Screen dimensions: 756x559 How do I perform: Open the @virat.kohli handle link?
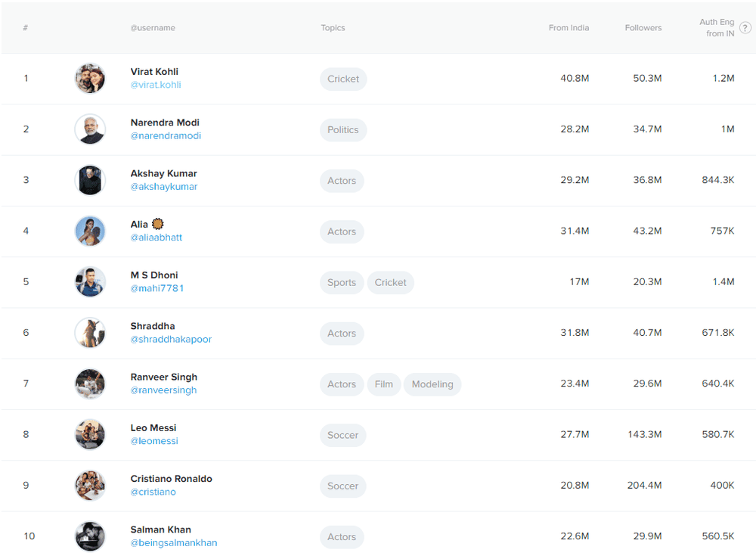point(156,85)
